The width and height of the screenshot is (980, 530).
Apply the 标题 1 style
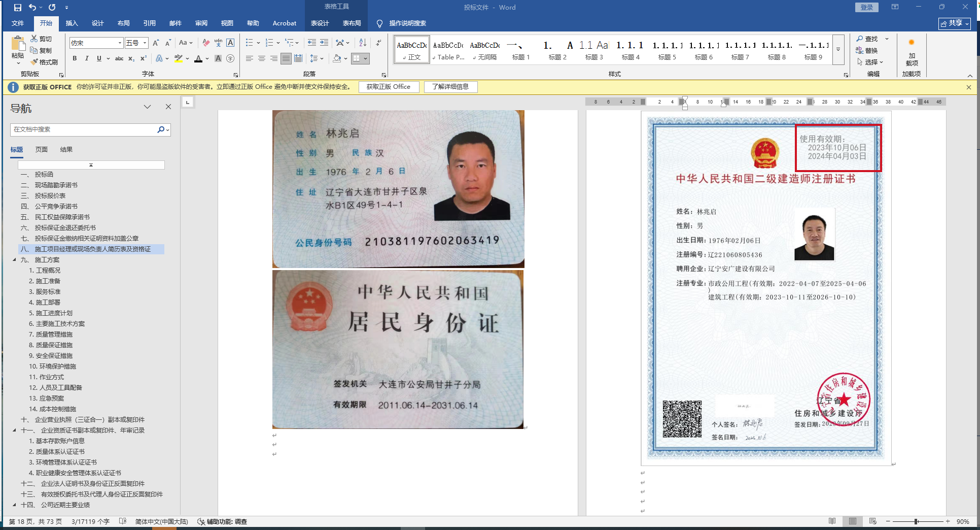pyautogui.click(x=521, y=50)
